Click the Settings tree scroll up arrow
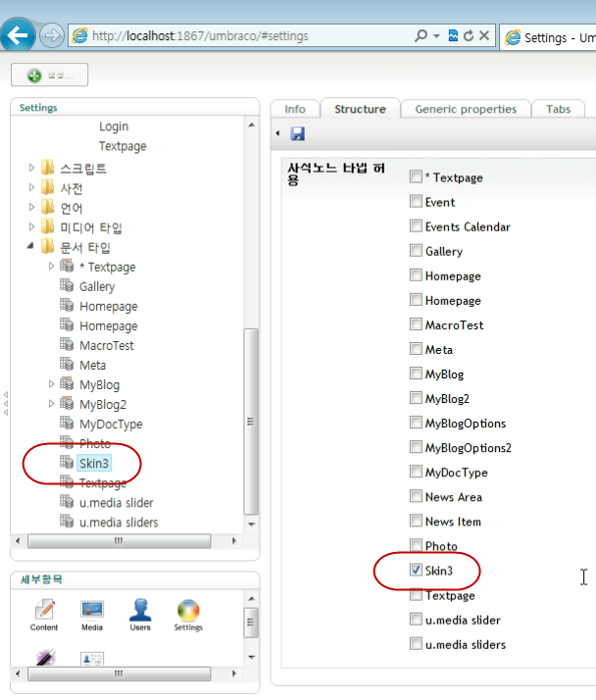596x700 pixels. click(x=251, y=125)
